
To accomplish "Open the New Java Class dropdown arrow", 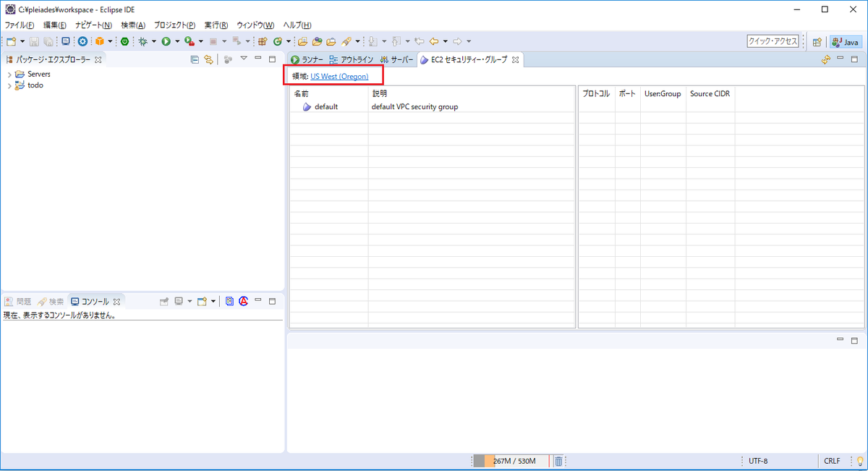I will (x=288, y=41).
